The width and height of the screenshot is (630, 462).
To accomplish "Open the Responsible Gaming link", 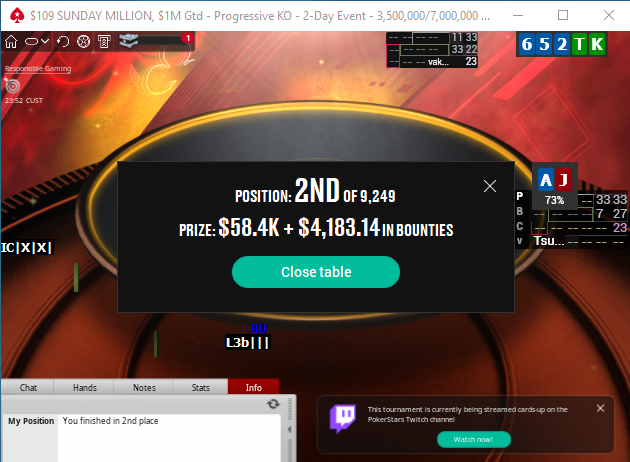I will point(38,68).
